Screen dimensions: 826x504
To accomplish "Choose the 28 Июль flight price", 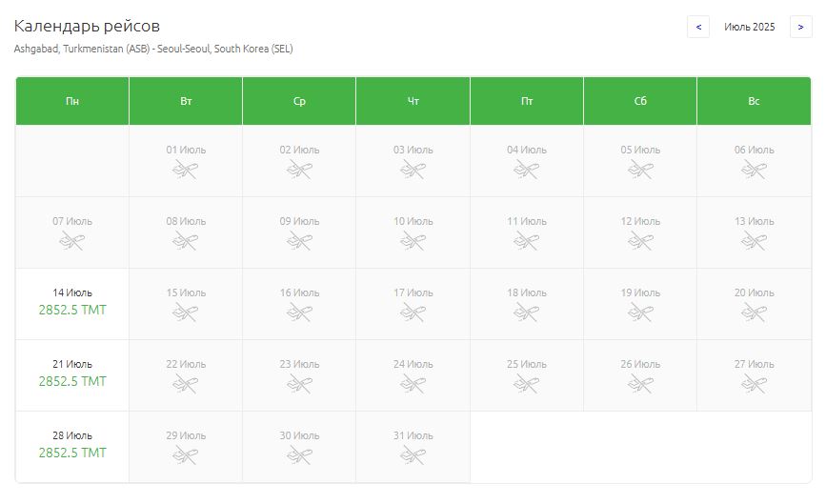I will point(72,453).
